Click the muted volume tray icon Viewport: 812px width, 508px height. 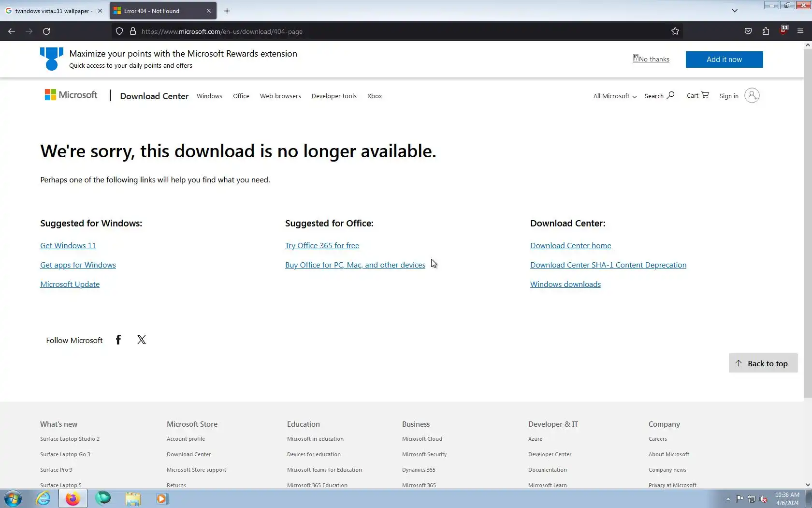tap(764, 499)
